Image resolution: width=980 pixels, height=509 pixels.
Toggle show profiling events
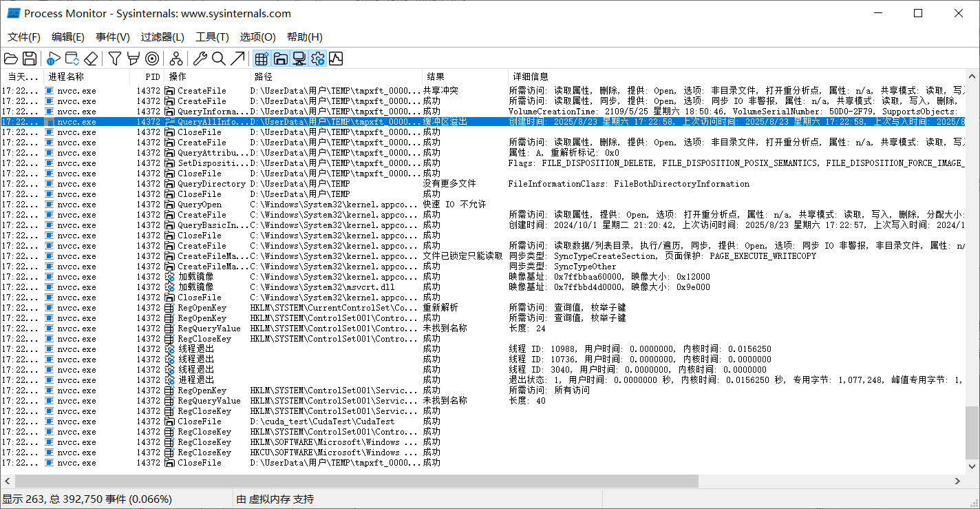[x=336, y=59]
